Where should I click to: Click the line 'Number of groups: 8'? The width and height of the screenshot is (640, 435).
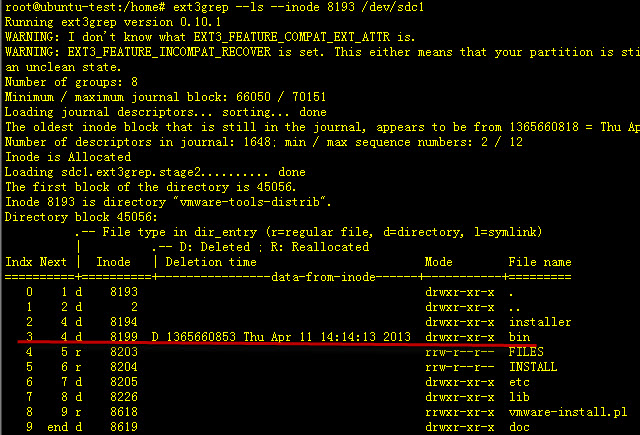(71, 82)
